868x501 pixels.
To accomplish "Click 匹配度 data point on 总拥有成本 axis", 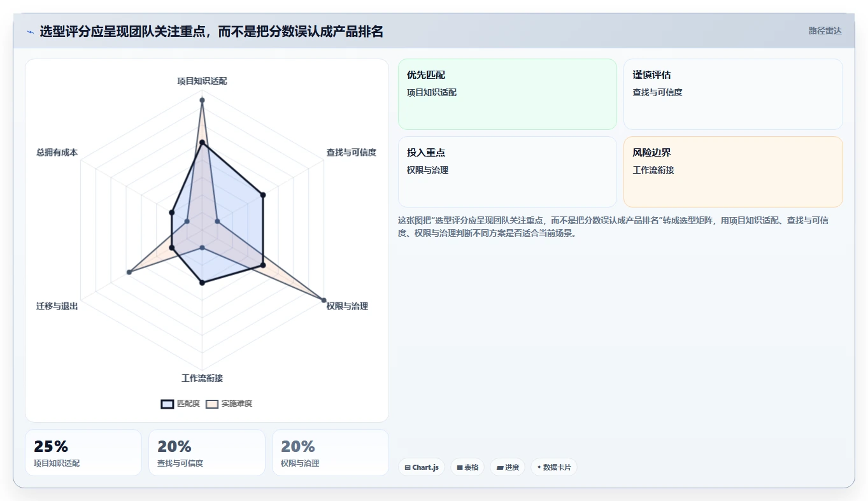I will point(171,212).
